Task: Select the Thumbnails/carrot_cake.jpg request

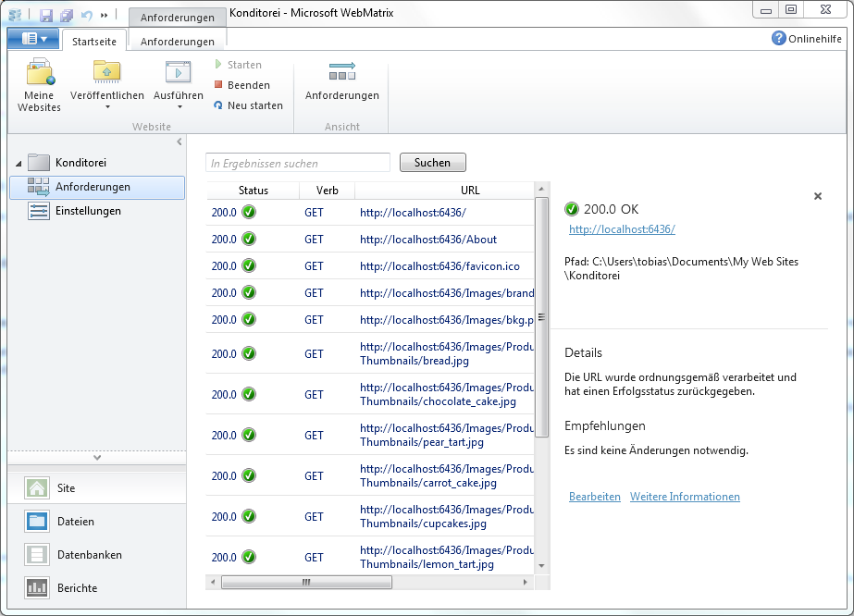Action: [370, 475]
